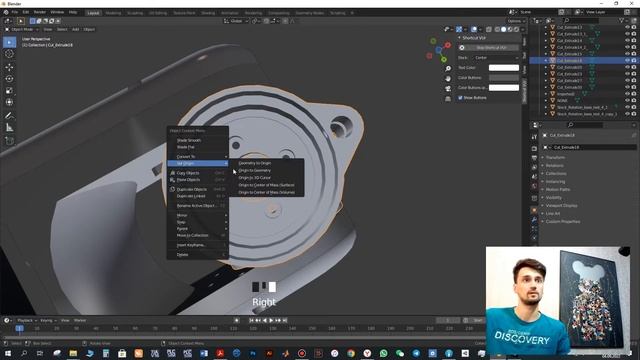640x360 pixels.
Task: Expand the Custom Properties panel
Action: [562, 222]
